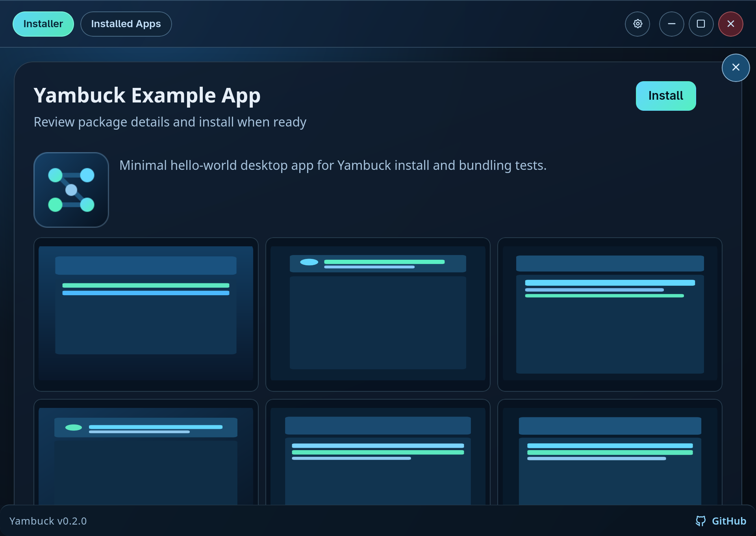Viewport: 756px width, 536px height.
Task: Click the Yambuck Example App logo icon
Action: click(71, 190)
